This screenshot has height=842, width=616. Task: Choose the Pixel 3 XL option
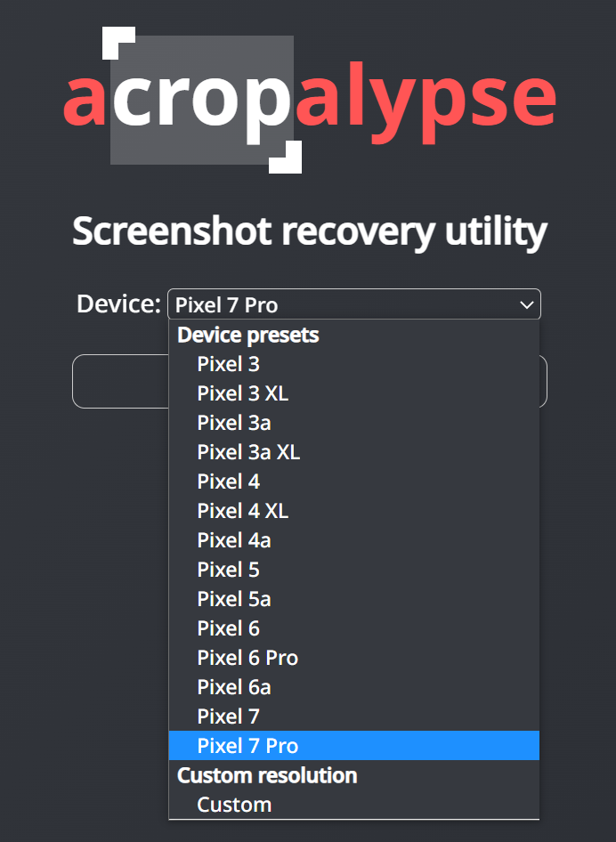(x=243, y=393)
